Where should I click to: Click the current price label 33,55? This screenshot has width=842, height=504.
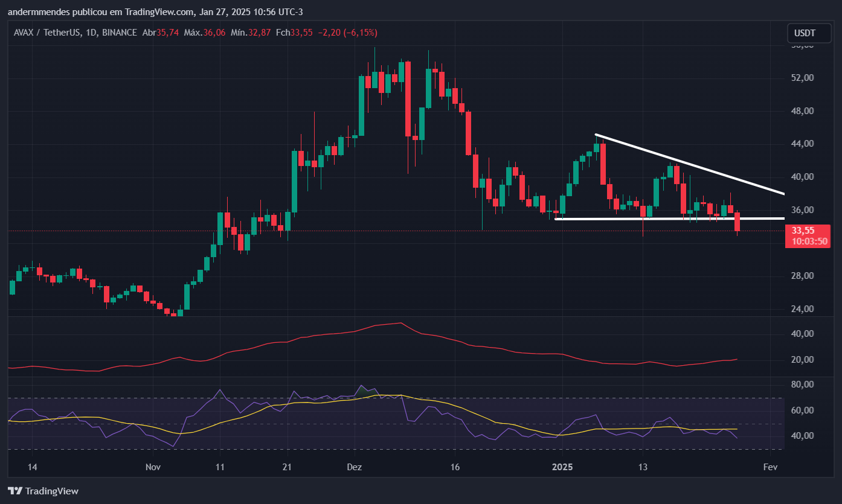coord(803,231)
